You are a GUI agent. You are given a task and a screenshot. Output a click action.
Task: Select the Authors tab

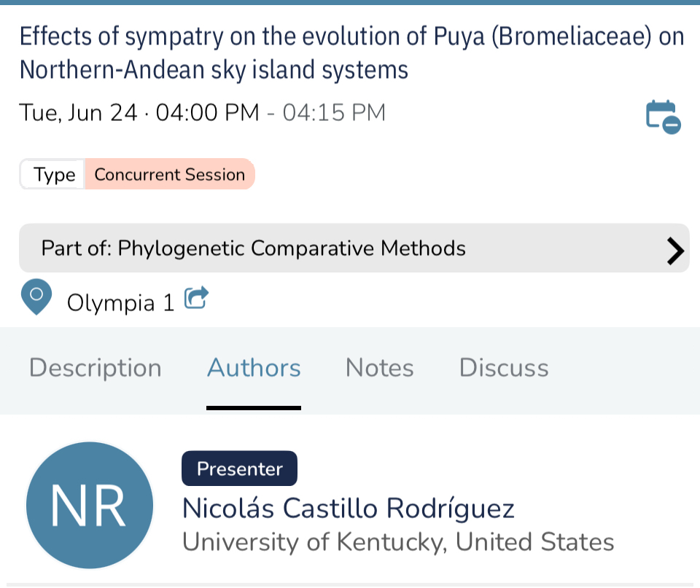(x=254, y=368)
